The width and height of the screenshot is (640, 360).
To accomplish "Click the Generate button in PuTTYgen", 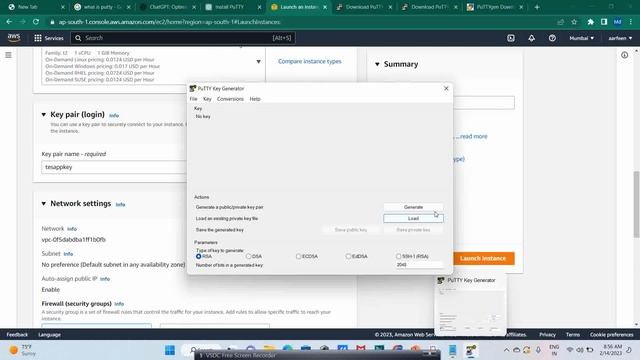I will point(413,207).
